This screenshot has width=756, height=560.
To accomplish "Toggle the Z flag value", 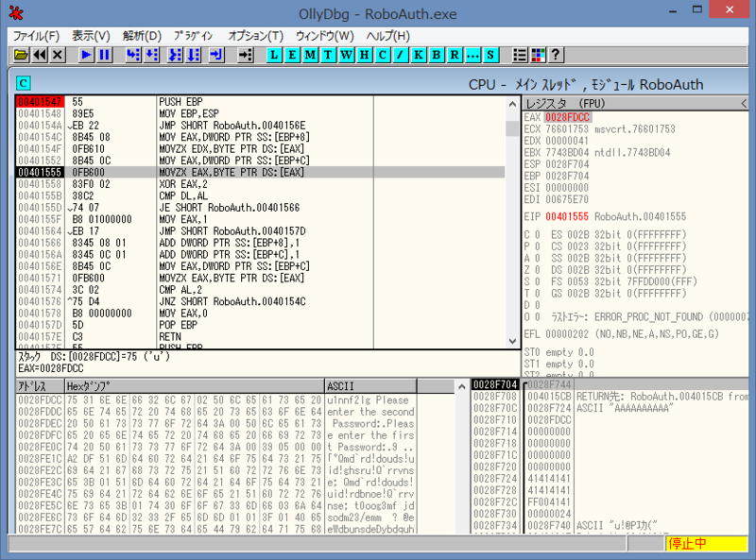I will pyautogui.click(x=538, y=270).
